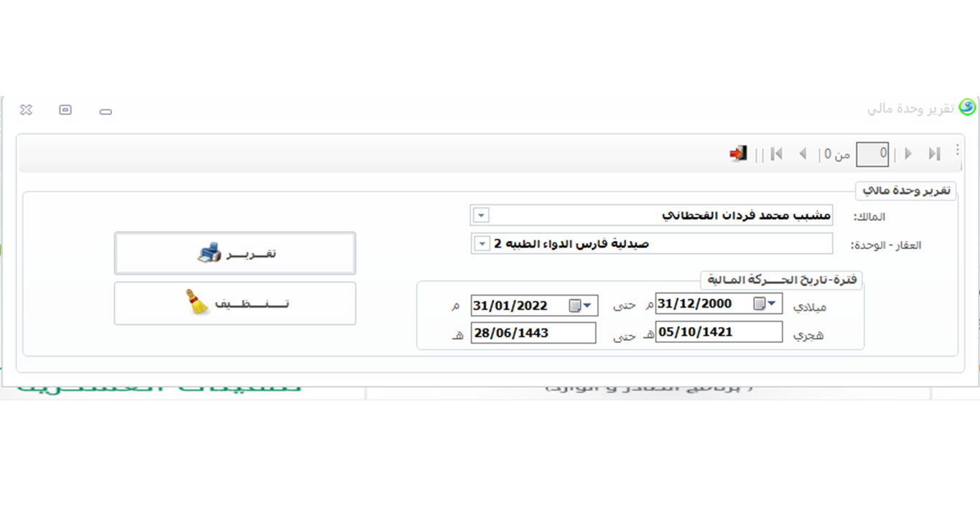
Task: Open the العقار - الوحدة dropdown arrow
Action: pos(481,244)
